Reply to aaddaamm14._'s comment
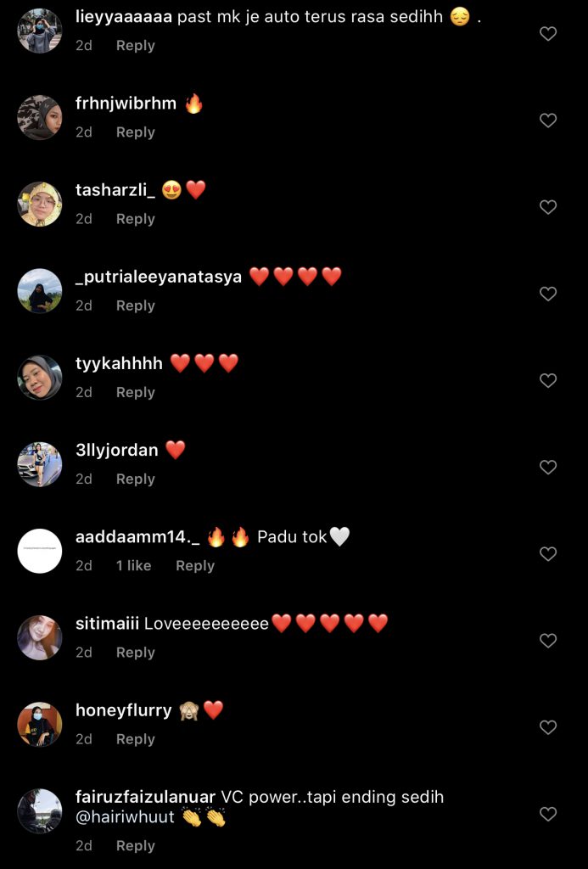 click(195, 565)
